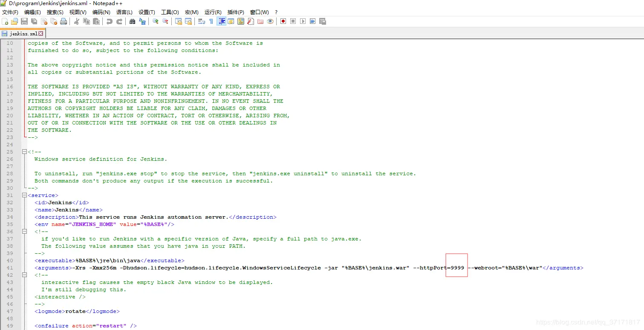Toggle synchronized horizontal scrolling
The image size is (644, 330).
188,21
